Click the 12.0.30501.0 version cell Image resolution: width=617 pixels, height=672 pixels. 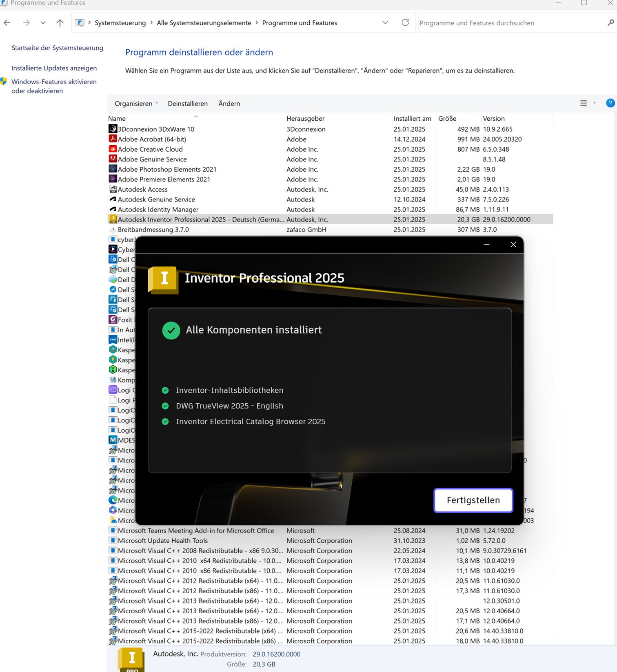click(x=501, y=601)
